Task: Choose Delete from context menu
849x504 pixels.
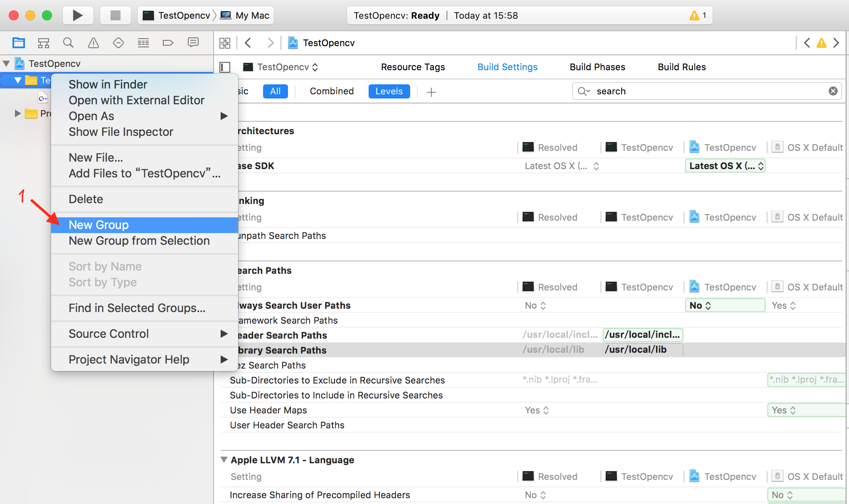Action: point(145,199)
